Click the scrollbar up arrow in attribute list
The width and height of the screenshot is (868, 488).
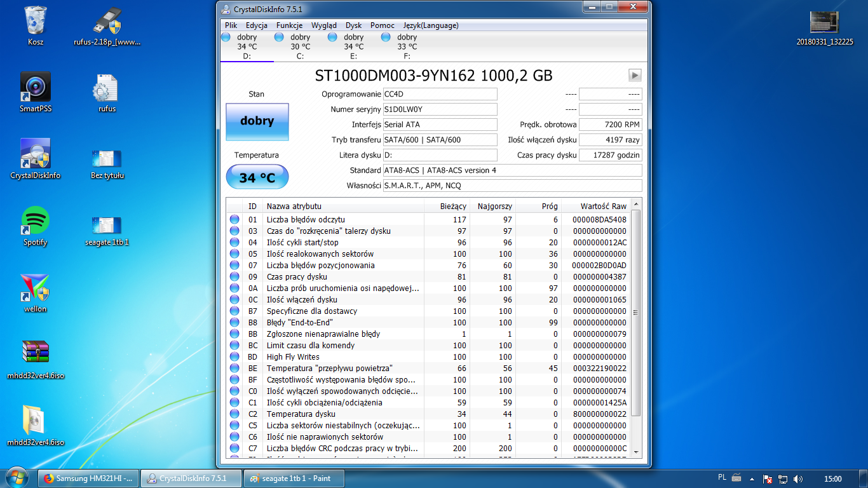tap(636, 204)
